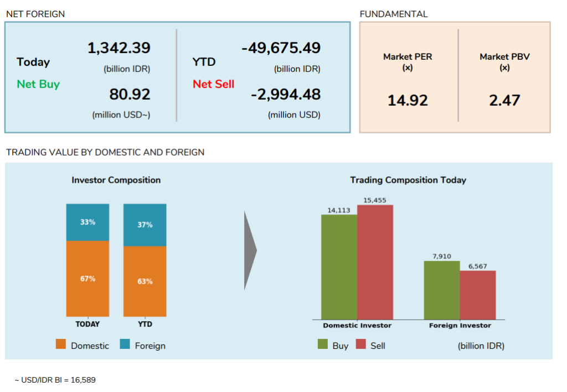Click the 37% foreign segment of YTD bar
This screenshot has height=392, width=567.
145,225
